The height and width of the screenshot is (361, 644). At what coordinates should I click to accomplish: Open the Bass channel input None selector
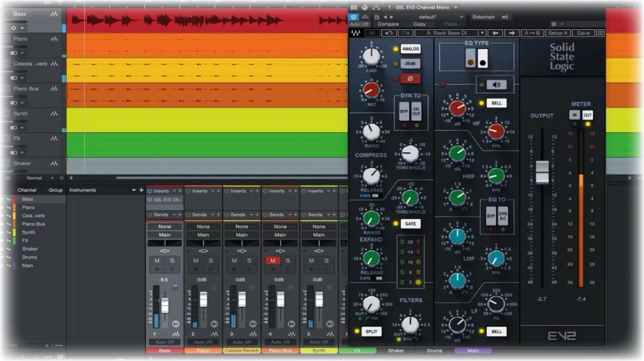[x=165, y=227]
